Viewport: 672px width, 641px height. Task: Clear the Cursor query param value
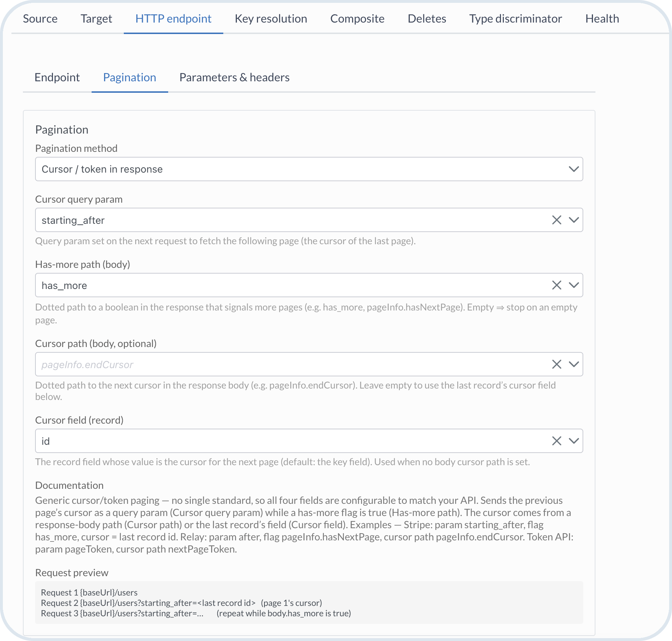[x=556, y=220]
